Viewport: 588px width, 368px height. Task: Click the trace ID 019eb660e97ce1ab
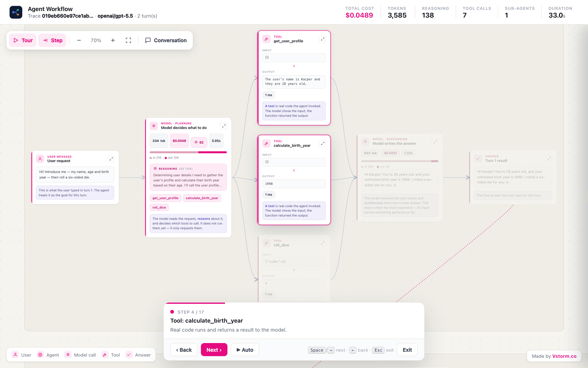(68, 16)
